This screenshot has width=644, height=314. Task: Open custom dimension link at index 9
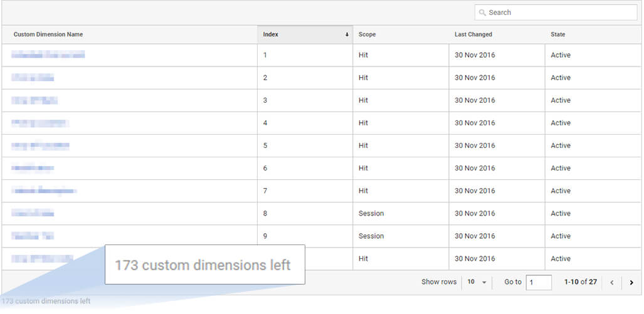[33, 236]
